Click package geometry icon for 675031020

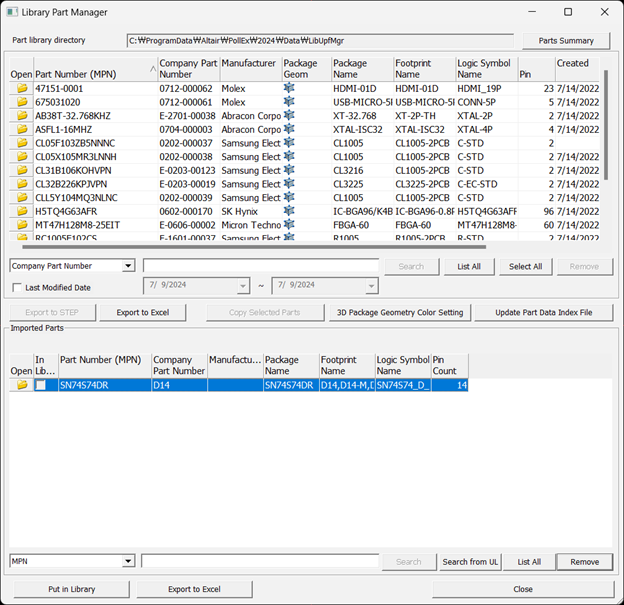[289, 102]
